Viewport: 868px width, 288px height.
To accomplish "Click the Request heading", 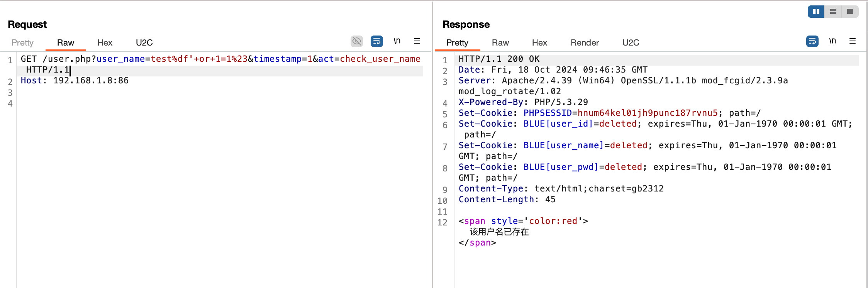I will (x=27, y=24).
